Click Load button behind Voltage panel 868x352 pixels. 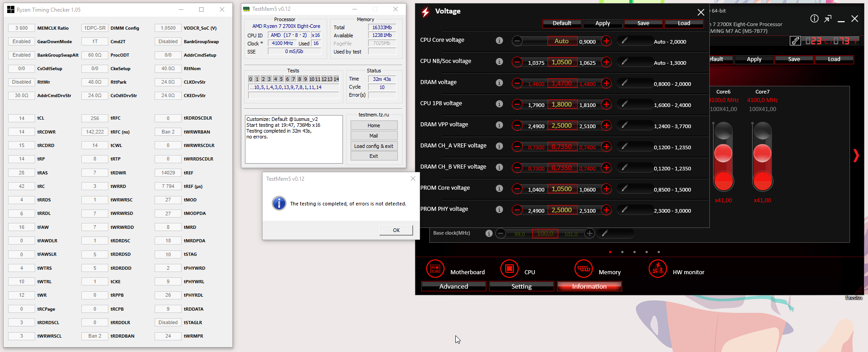coord(834,59)
